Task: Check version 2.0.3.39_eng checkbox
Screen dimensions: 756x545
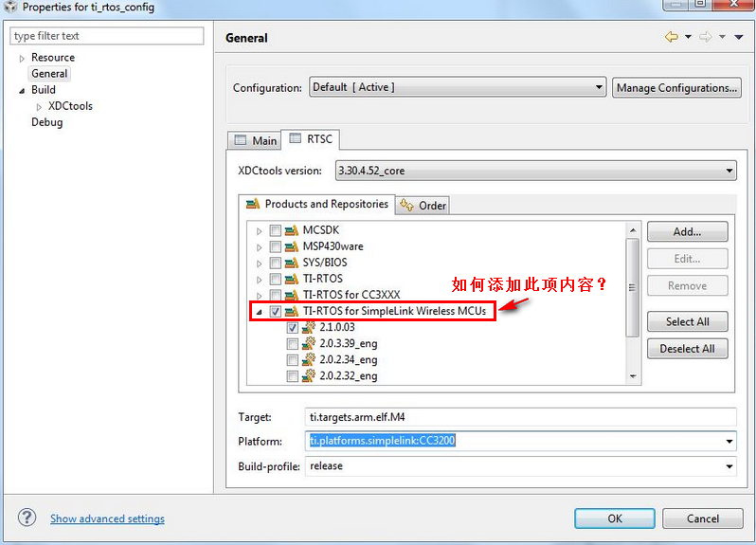Action: point(292,343)
